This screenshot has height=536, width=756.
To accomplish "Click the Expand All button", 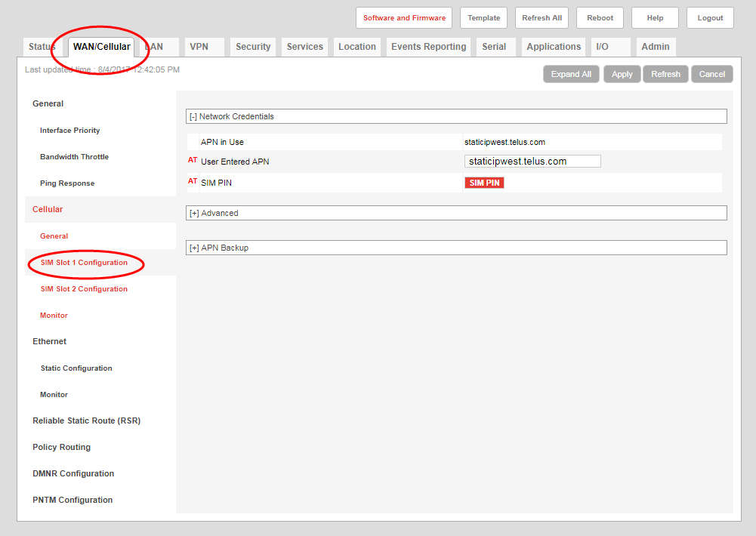I will pyautogui.click(x=571, y=74).
